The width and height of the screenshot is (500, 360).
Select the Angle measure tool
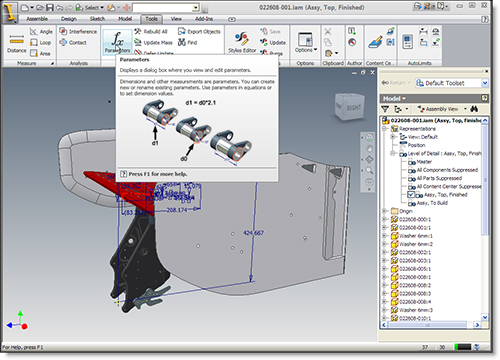(41, 32)
